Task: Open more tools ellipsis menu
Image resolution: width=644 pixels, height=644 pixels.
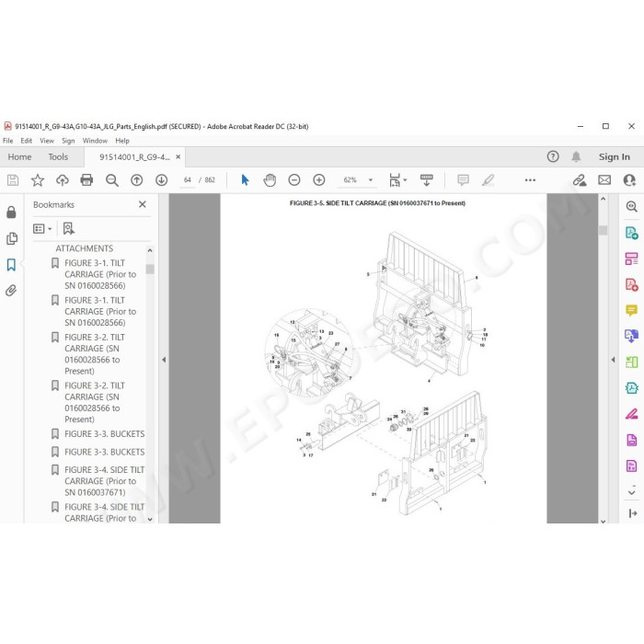Action: pos(530,180)
